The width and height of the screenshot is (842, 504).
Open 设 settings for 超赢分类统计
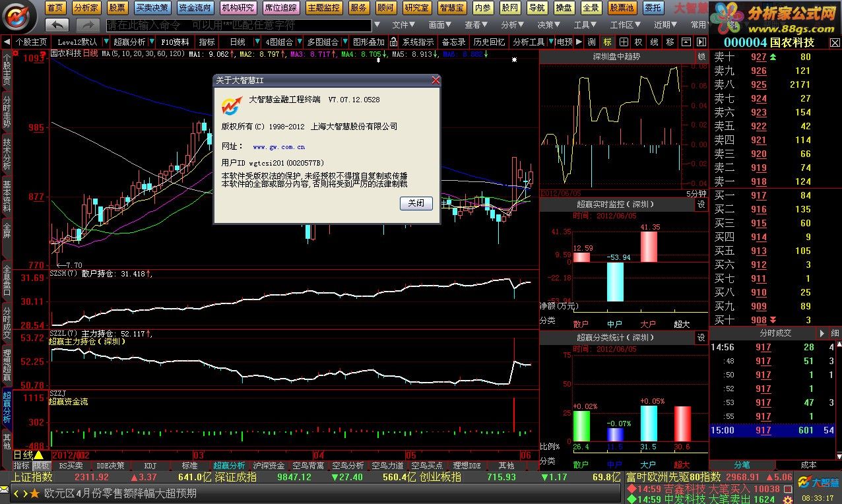701,338
